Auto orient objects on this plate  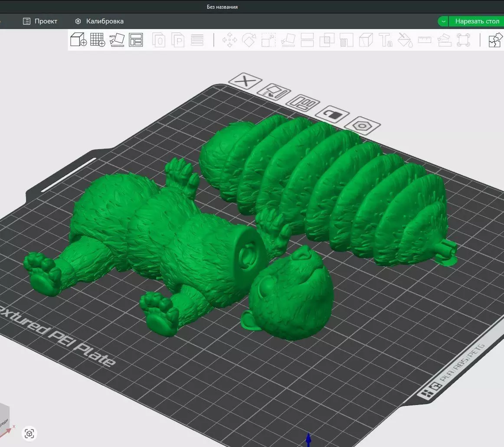(x=274, y=92)
